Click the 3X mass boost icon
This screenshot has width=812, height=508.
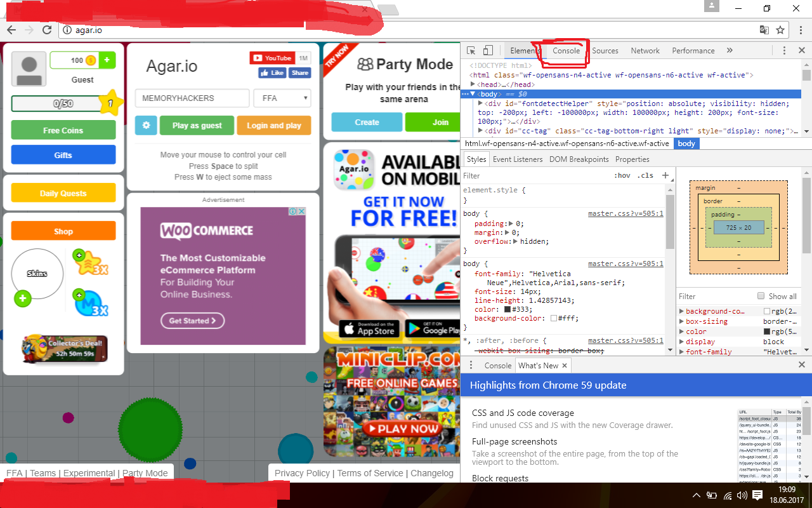91,302
